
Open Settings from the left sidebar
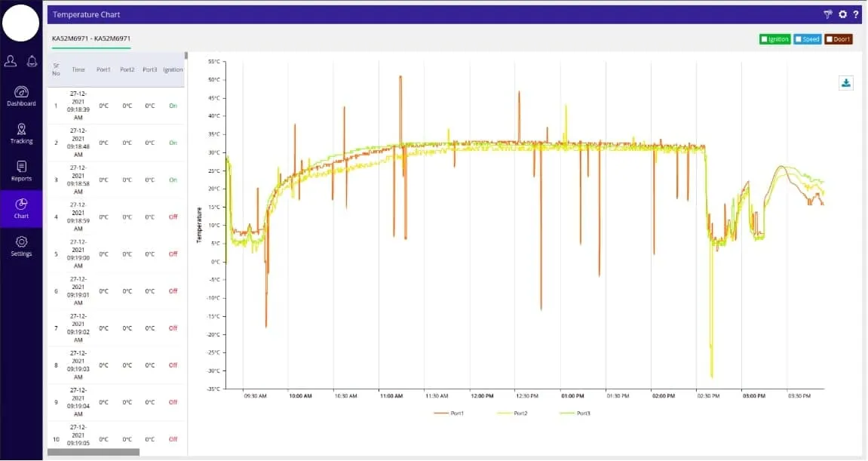(21, 246)
